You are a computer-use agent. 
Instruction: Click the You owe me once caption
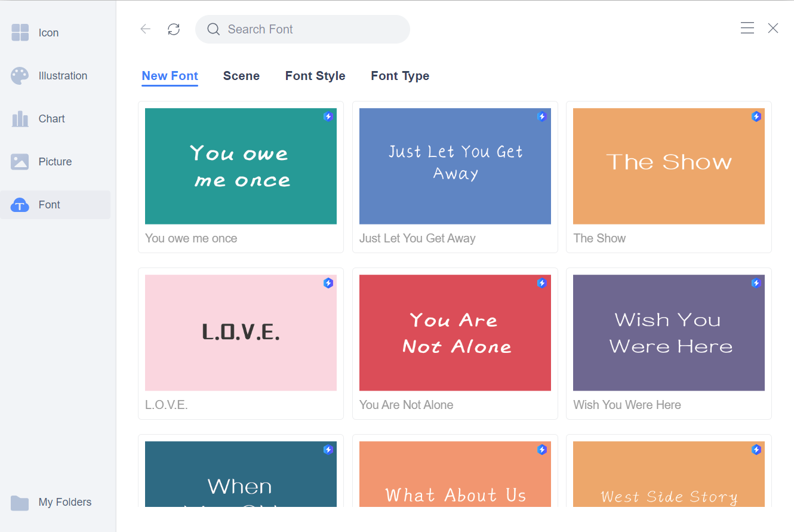191,238
